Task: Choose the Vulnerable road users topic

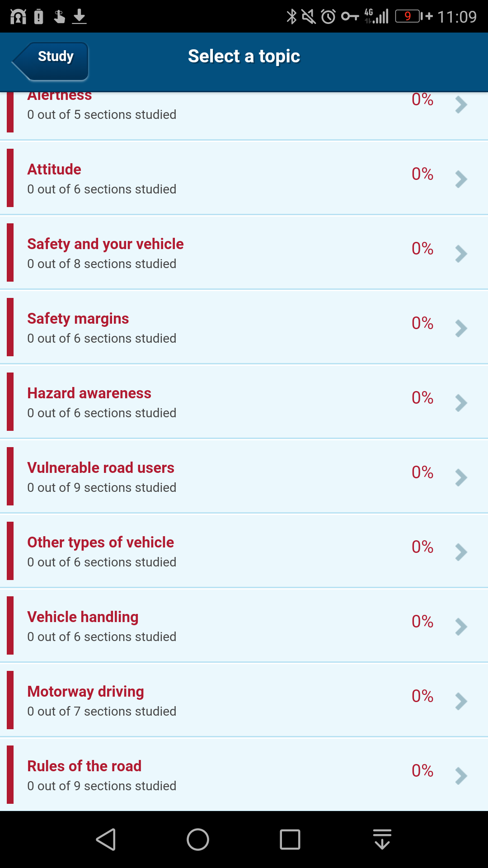Action: pyautogui.click(x=100, y=468)
